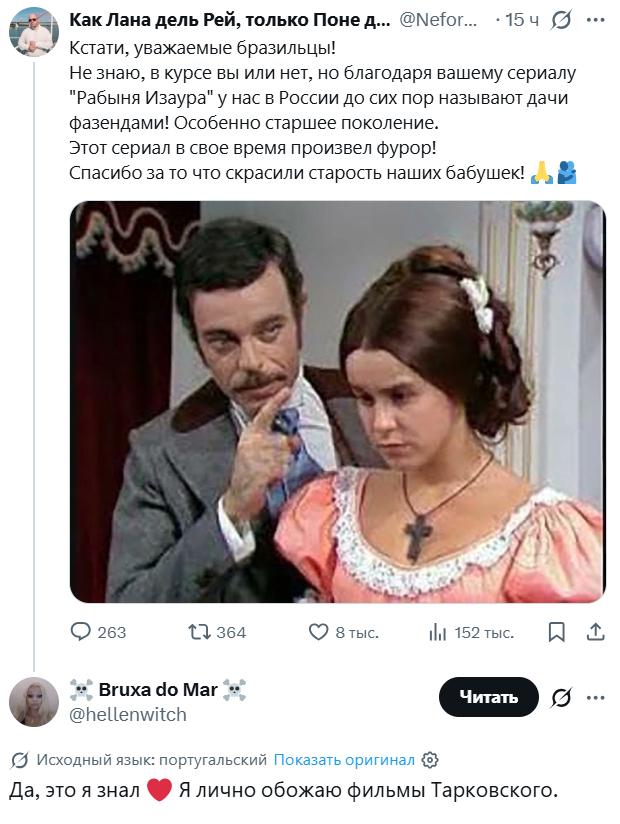
Task: Open the @hellenwitch profile handle
Action: pyautogui.click(x=127, y=714)
